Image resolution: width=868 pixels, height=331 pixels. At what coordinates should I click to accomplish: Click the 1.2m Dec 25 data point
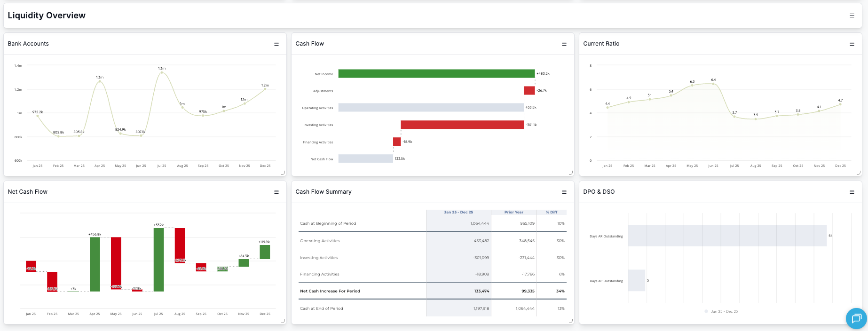click(x=265, y=89)
